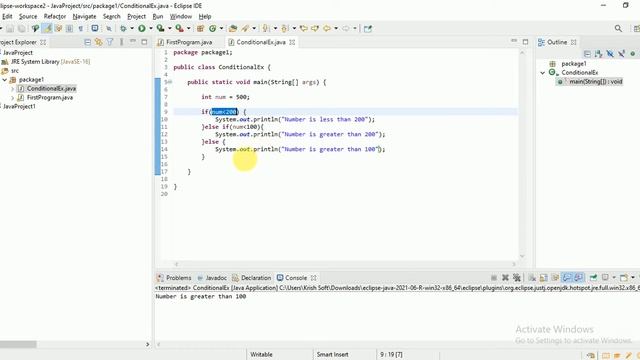
Task: Collapse ConditionalEx class in Outline
Action: pyautogui.click(x=542, y=73)
